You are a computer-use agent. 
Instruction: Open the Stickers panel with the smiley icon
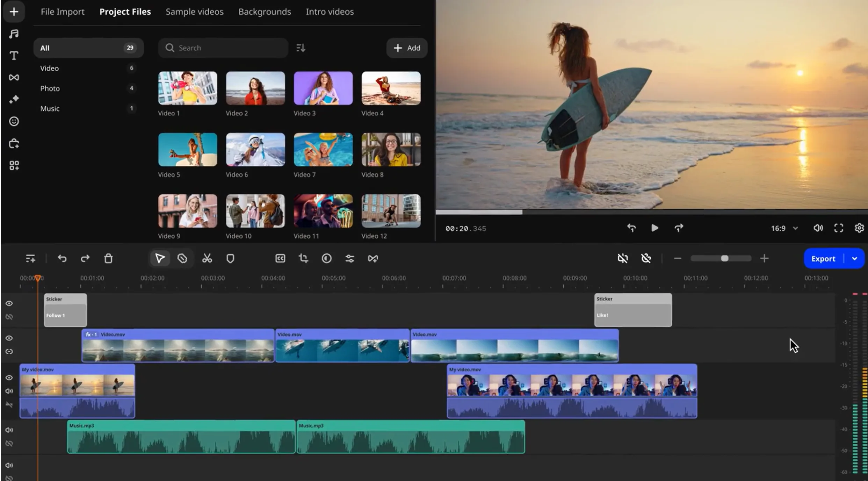coord(14,121)
